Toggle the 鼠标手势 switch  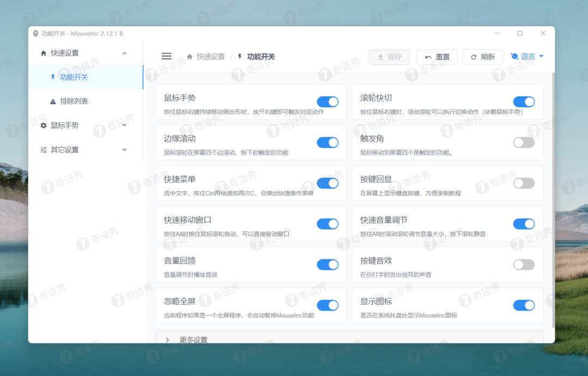328,102
